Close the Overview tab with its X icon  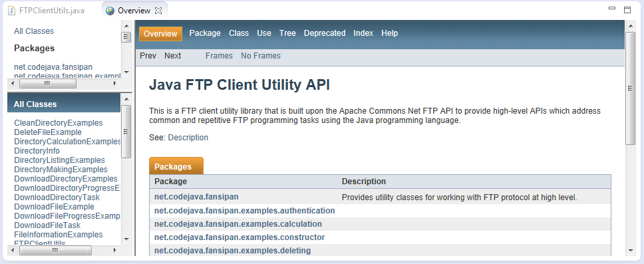tap(158, 11)
